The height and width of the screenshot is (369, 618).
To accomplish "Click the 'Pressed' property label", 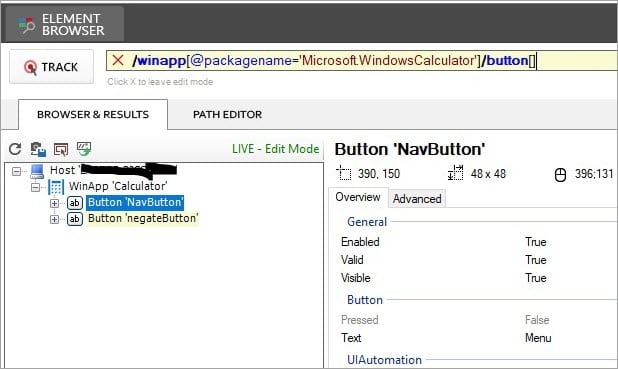I will click(359, 320).
